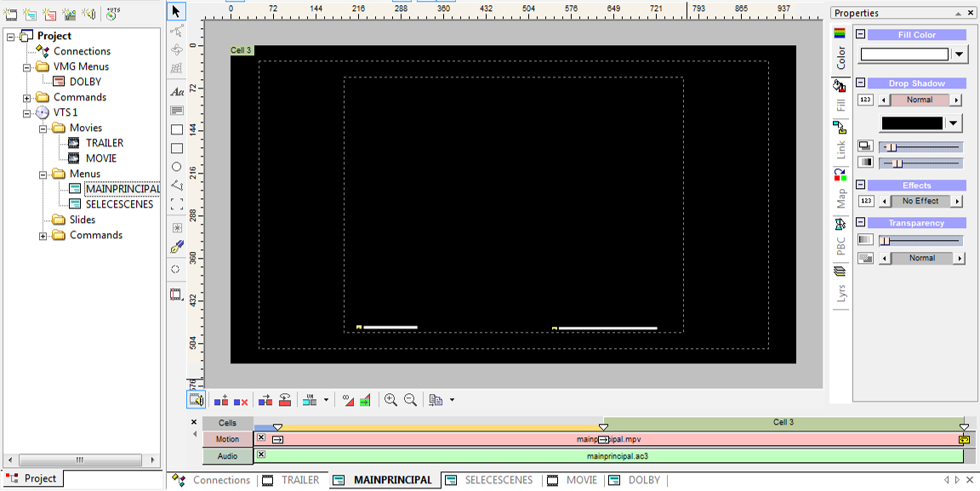Collapse the Drop Shadow section

click(x=860, y=83)
